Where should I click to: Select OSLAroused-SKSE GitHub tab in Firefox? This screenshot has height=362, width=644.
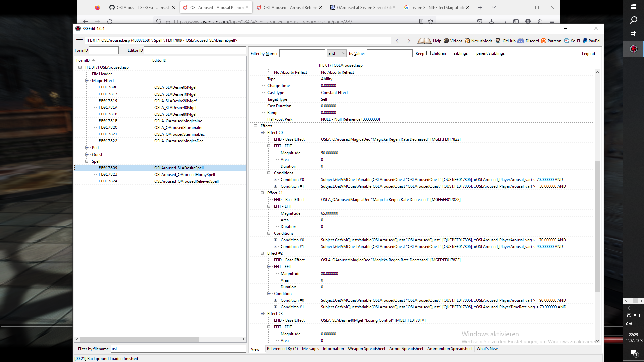(142, 7)
